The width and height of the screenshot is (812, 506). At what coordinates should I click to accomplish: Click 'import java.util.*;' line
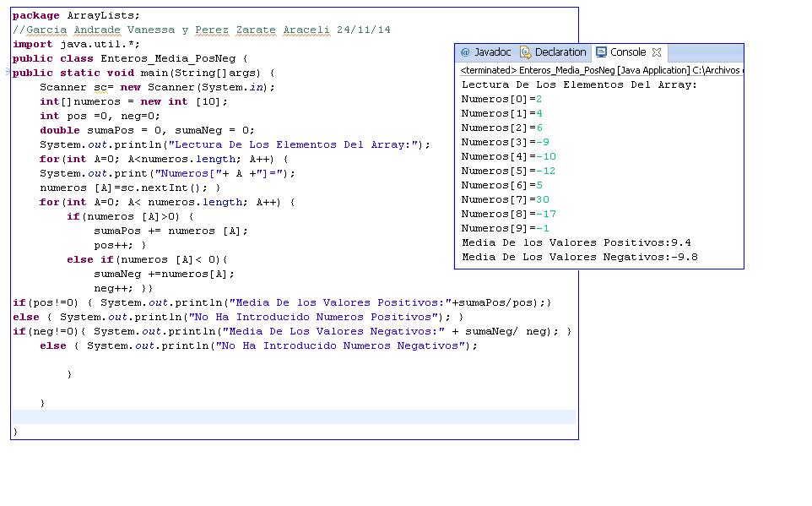(76, 45)
